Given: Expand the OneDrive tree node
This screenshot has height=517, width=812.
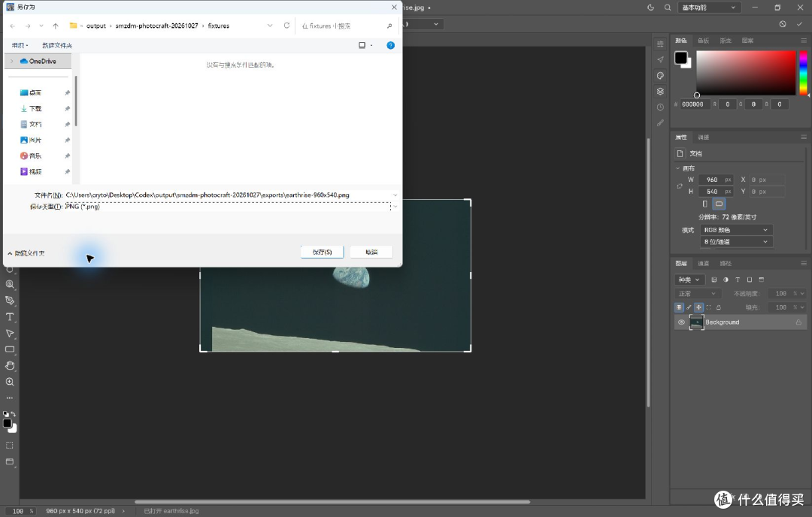Looking at the screenshot, I should click(x=12, y=61).
